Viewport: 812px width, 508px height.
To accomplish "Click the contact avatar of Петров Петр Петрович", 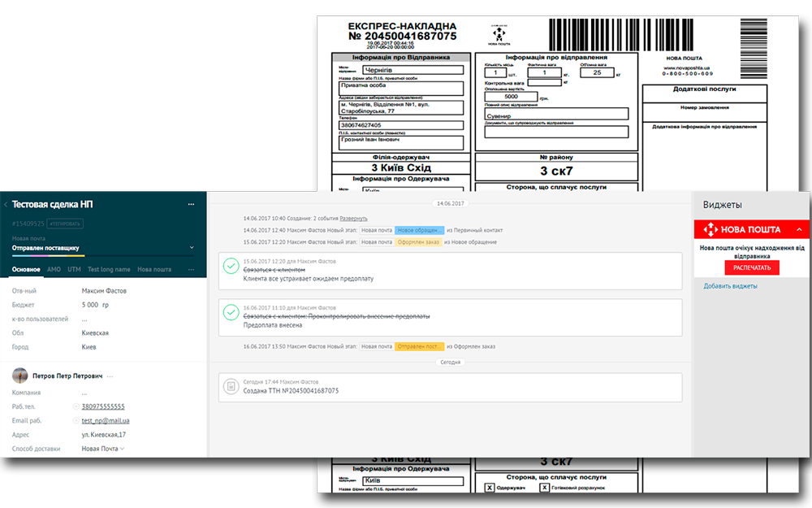I will click(19, 376).
